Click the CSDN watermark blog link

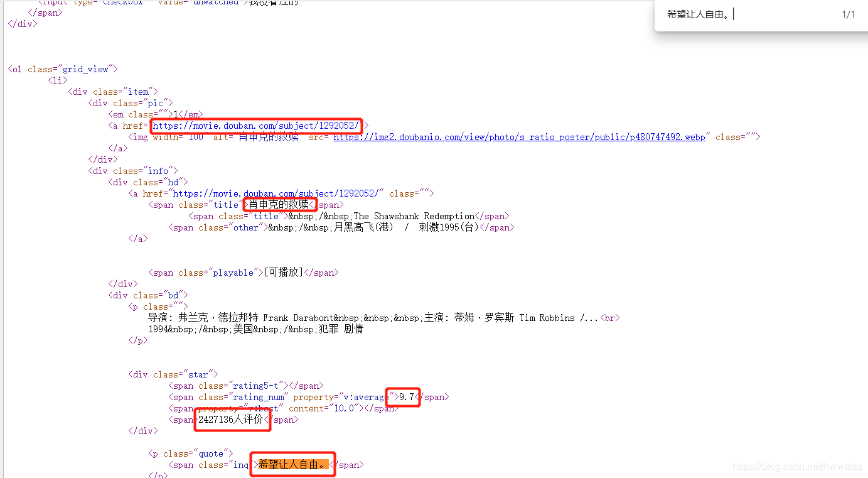(x=796, y=467)
